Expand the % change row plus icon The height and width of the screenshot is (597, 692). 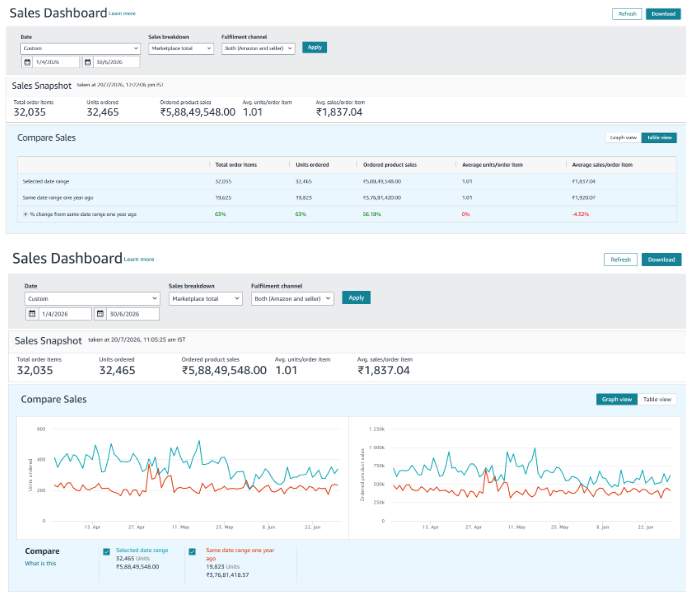click(26, 214)
